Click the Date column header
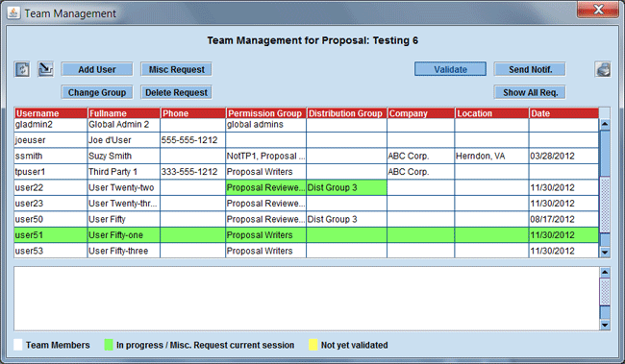The image size is (625, 364). [x=563, y=113]
